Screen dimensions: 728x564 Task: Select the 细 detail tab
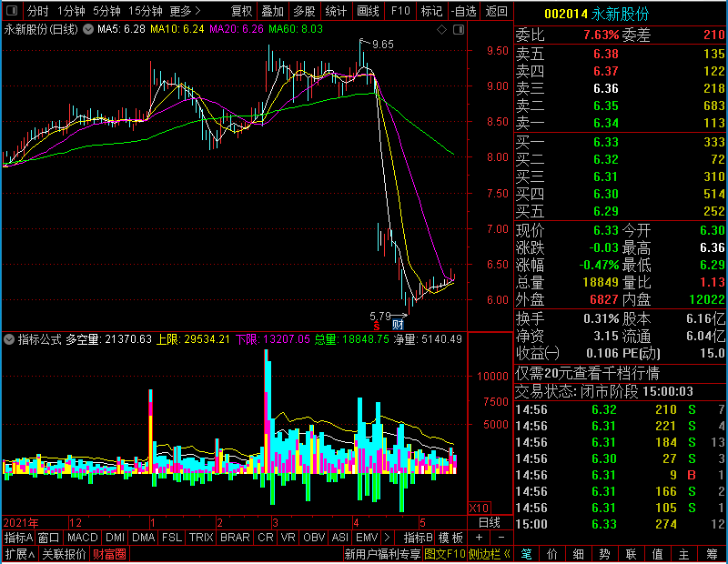[579, 554]
